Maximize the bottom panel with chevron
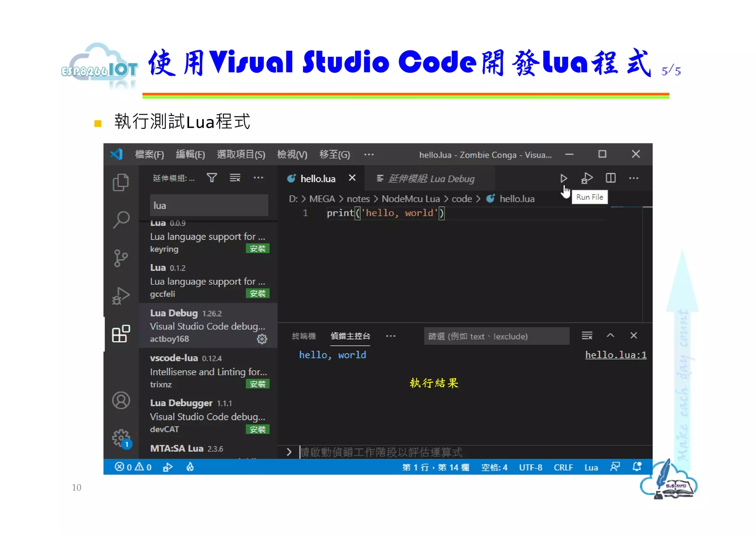Image resolution: width=756 pixels, height=535 pixels. (611, 335)
